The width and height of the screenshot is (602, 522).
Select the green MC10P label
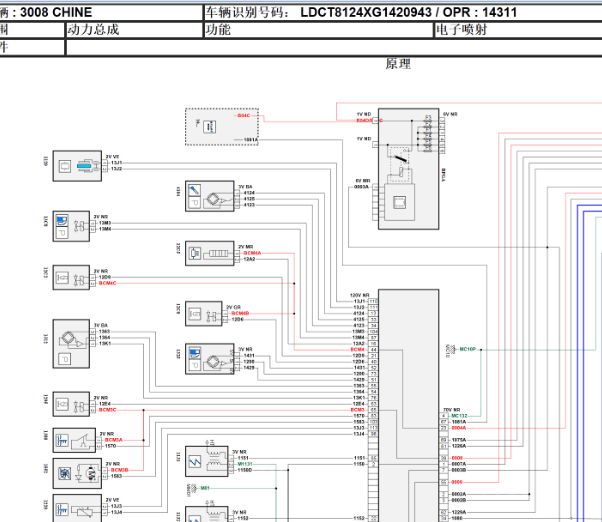(x=468, y=349)
